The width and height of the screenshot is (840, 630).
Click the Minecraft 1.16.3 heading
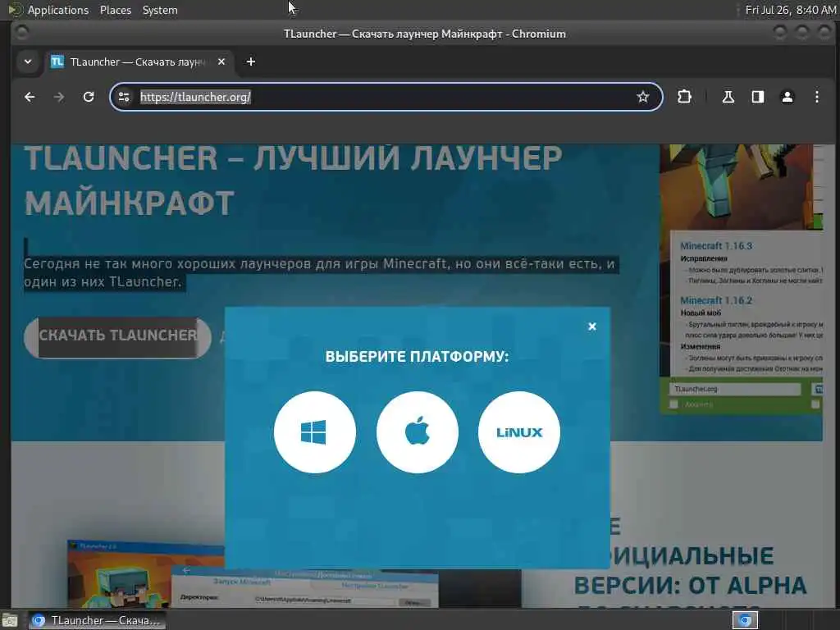[715, 246]
